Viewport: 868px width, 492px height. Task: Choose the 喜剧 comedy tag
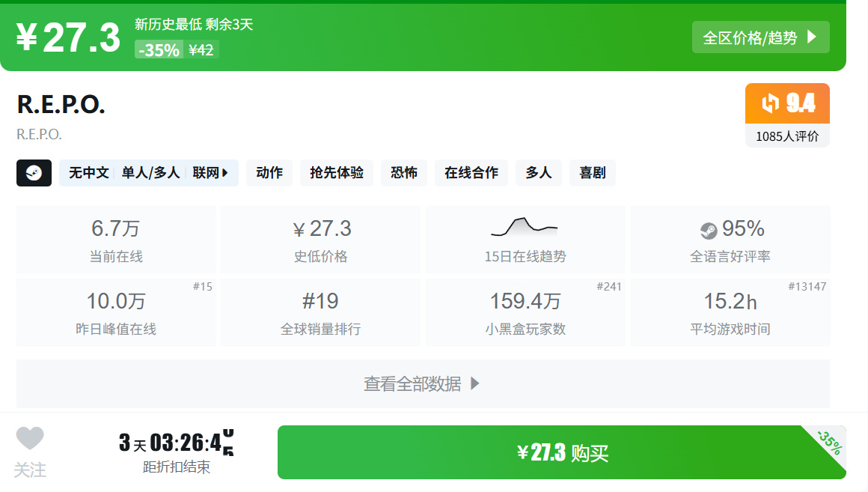tap(593, 173)
